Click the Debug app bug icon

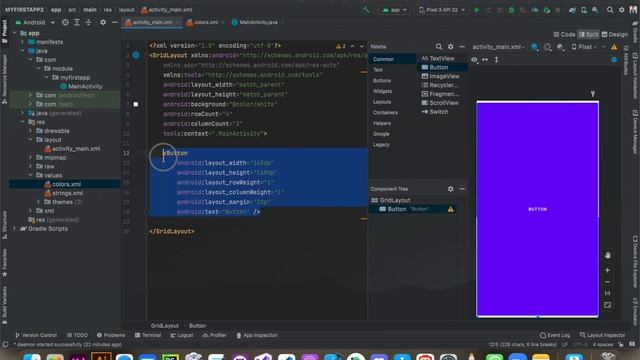[511, 10]
